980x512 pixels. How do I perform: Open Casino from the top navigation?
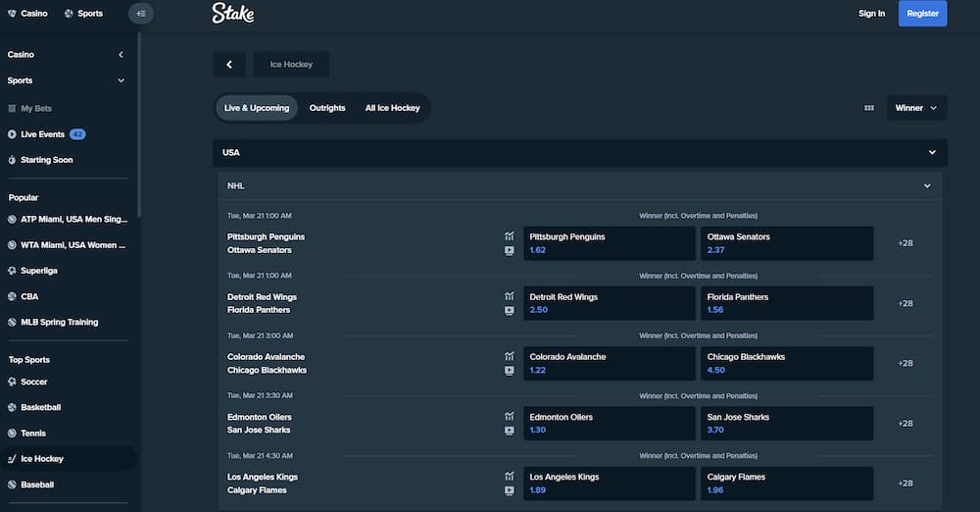coord(27,13)
